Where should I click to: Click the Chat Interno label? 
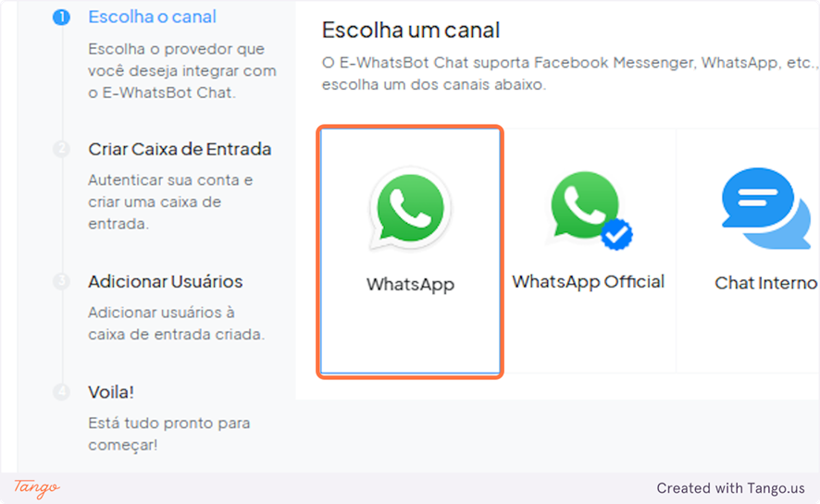point(766,283)
